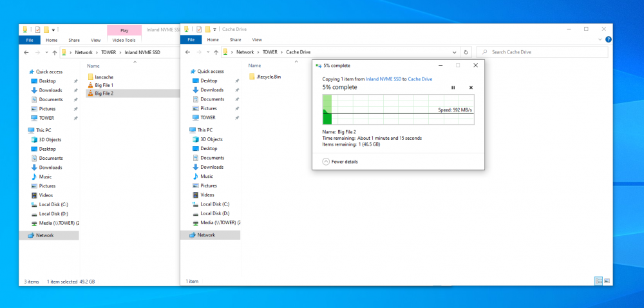Open Quick Access Toolbar dropdown in Cache Drive
This screenshot has height=308, width=644.
point(215,29)
